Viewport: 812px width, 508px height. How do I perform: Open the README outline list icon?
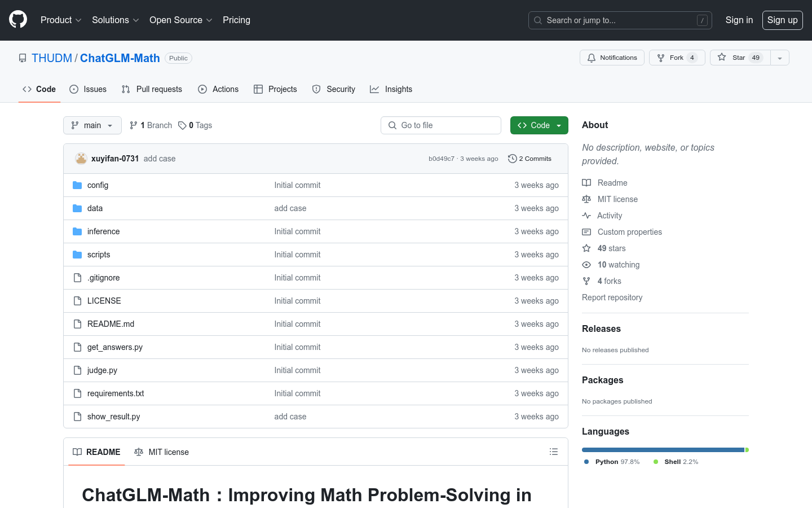coord(554,452)
